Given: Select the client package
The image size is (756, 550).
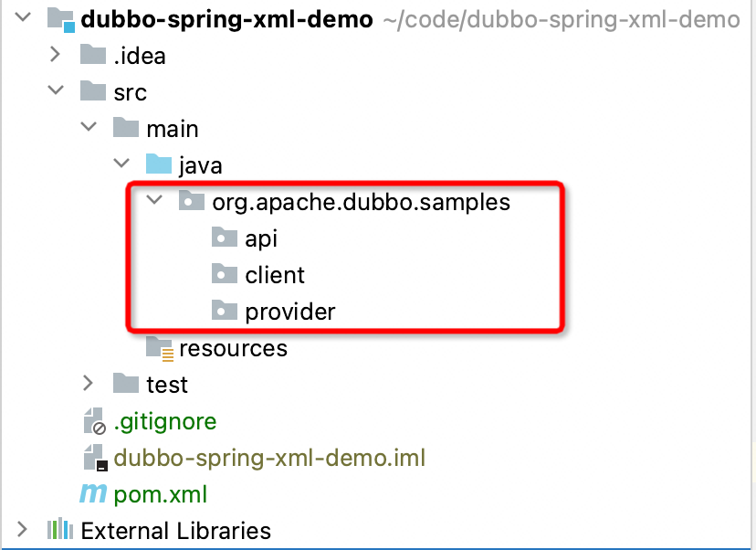Looking at the screenshot, I should 275,275.
